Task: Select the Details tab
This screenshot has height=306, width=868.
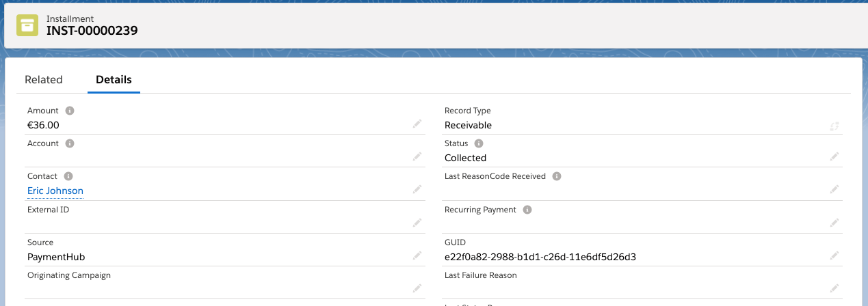Action: (x=114, y=80)
